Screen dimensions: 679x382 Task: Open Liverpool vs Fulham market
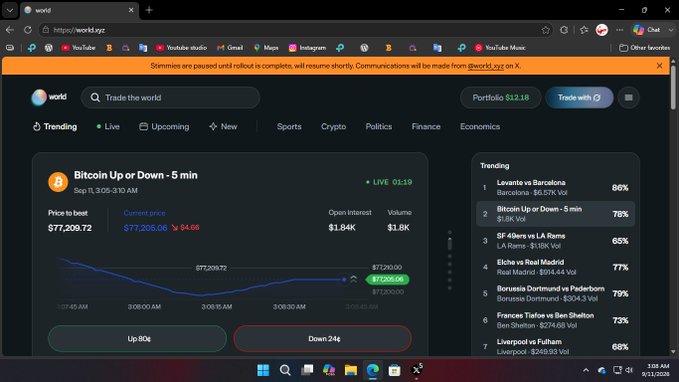click(556, 346)
